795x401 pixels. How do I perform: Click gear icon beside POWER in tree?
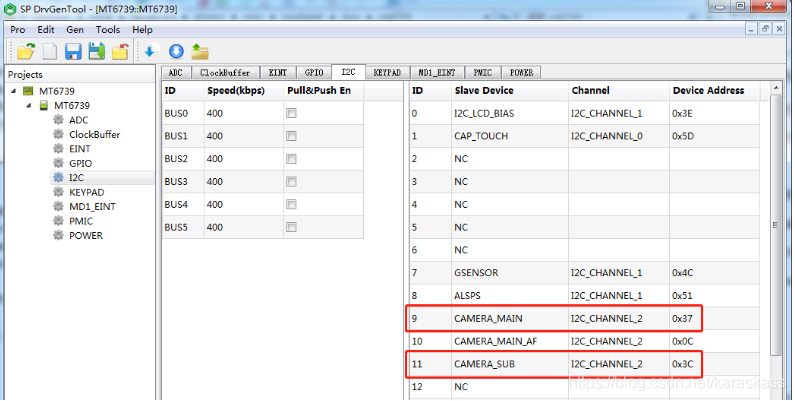click(59, 235)
